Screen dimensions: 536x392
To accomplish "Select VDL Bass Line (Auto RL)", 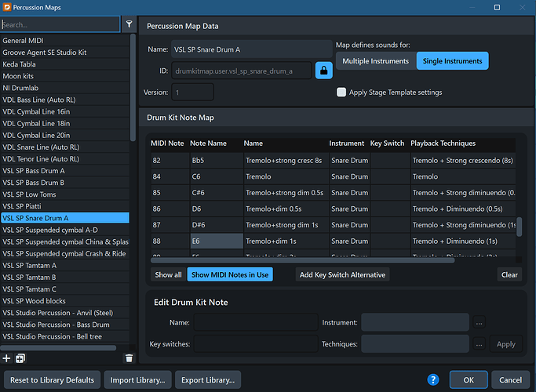I will (65, 100).
